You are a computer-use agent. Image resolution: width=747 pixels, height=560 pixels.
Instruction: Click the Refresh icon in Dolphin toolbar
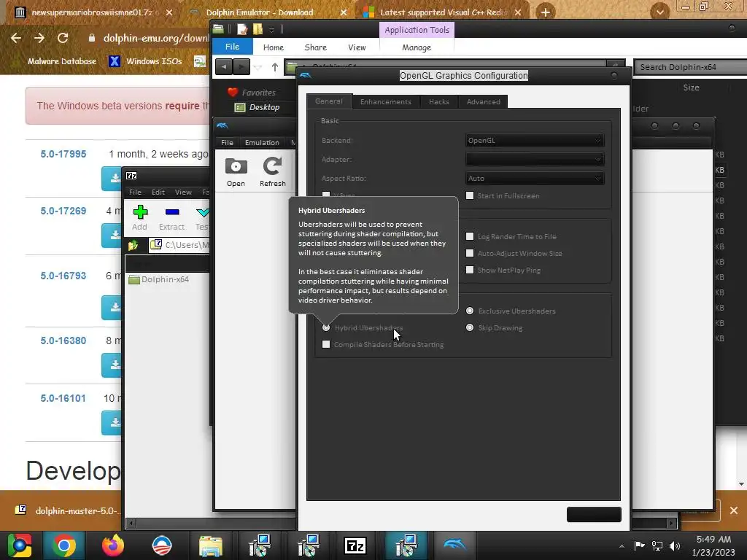[x=273, y=166]
